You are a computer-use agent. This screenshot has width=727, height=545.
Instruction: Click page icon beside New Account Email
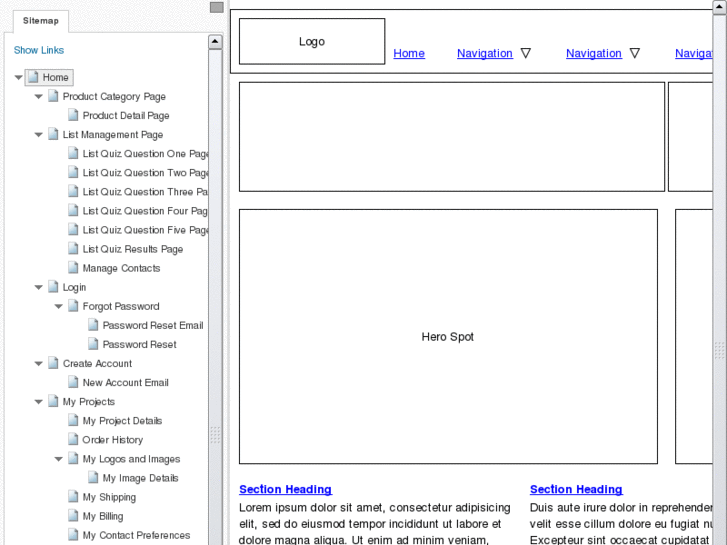coord(73,382)
